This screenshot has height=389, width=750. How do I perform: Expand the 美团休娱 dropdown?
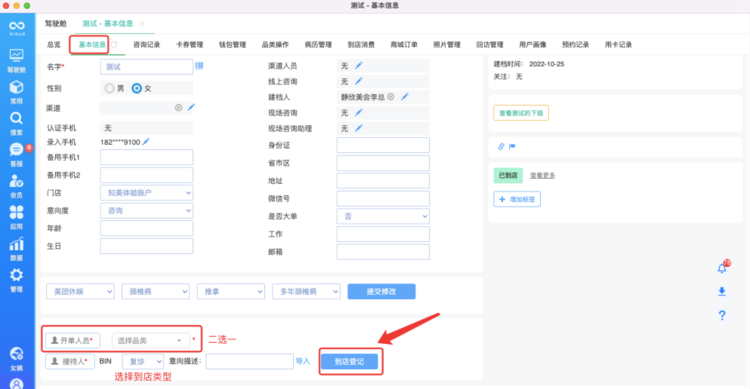[80, 291]
